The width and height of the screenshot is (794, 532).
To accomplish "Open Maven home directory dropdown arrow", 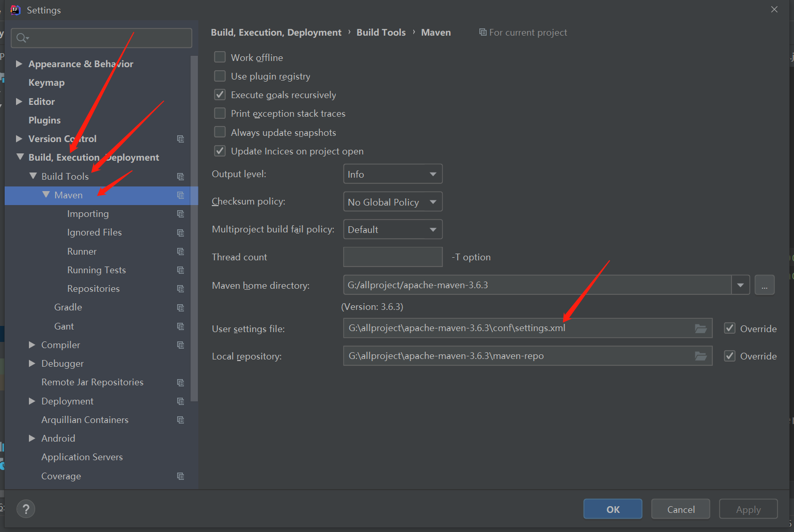I will (x=740, y=285).
